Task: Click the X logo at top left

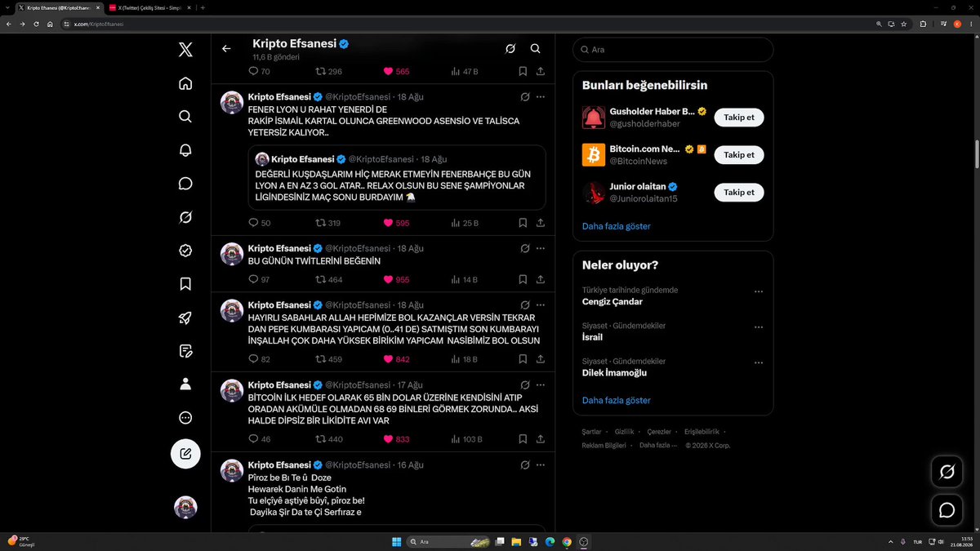Action: (185, 50)
